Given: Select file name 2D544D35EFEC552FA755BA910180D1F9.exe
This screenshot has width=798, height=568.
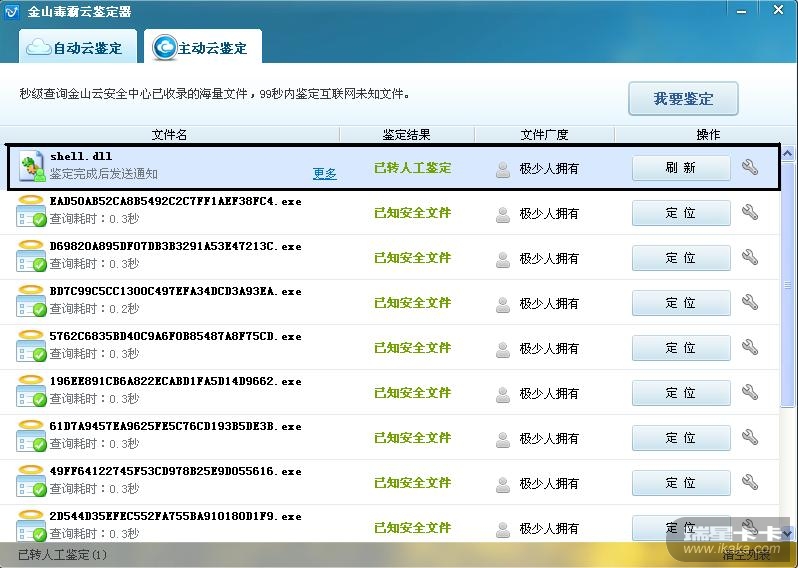Looking at the screenshot, I should pyautogui.click(x=176, y=516).
